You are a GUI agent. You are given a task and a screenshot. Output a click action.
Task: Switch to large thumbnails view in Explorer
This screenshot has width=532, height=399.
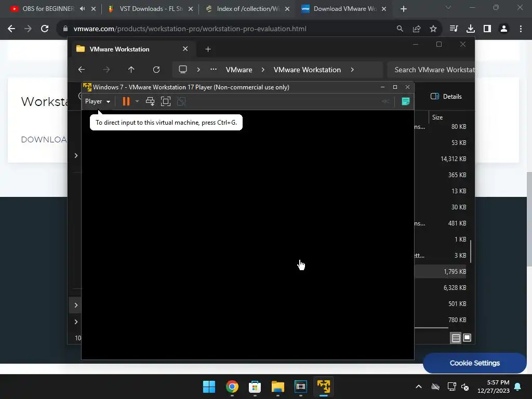point(467,338)
